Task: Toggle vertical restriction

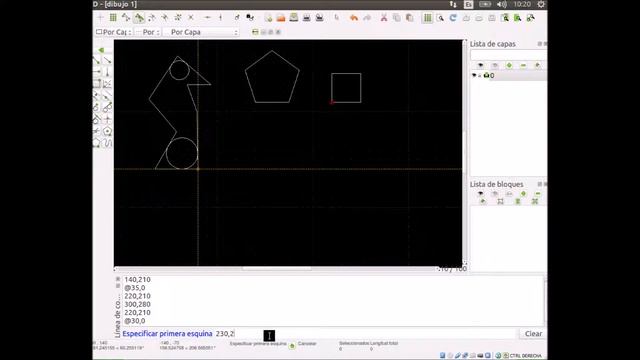Action: point(220,18)
